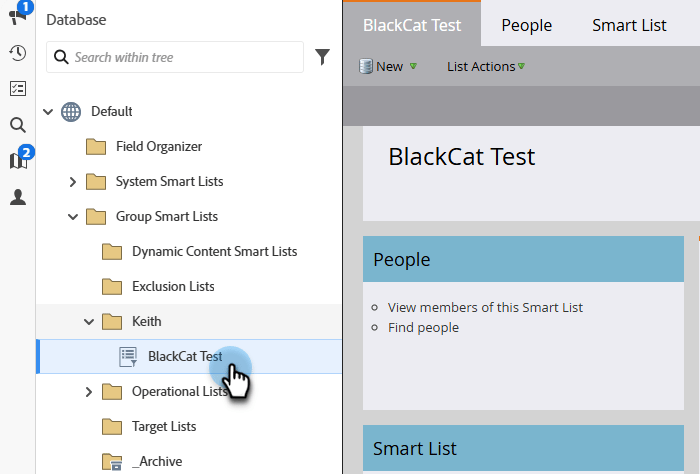Open the megaphone notifications icon
This screenshot has height=474, width=700.
[x=18, y=16]
